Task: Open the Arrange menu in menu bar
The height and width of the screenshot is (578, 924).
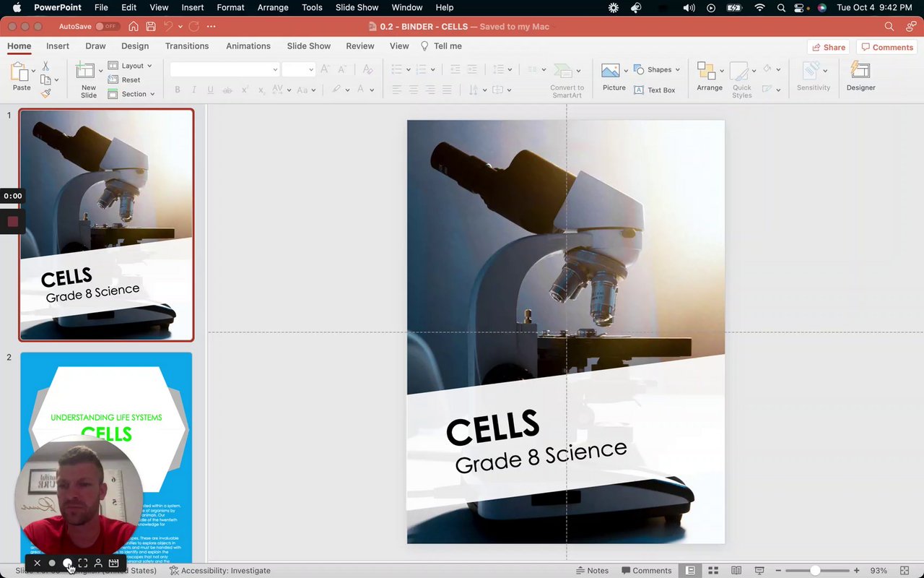Action: 272,7
